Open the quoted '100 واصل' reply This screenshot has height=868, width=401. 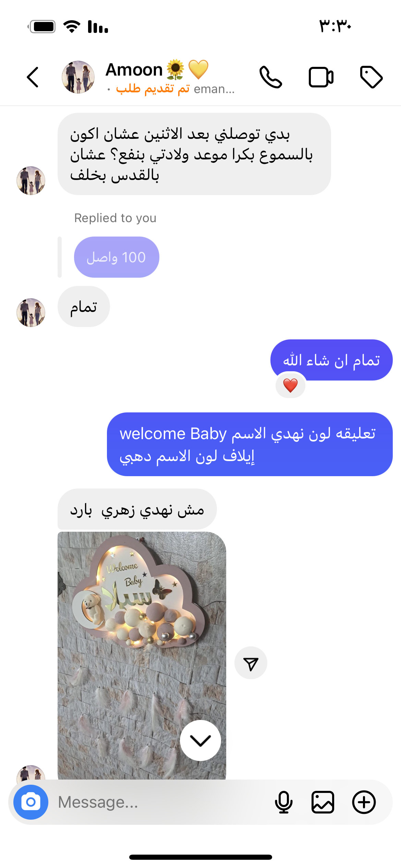pyautogui.click(x=117, y=257)
